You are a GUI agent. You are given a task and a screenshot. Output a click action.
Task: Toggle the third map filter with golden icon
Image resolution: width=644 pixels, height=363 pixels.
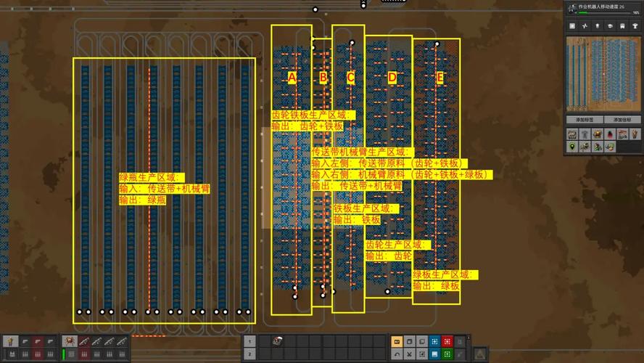click(x=598, y=134)
